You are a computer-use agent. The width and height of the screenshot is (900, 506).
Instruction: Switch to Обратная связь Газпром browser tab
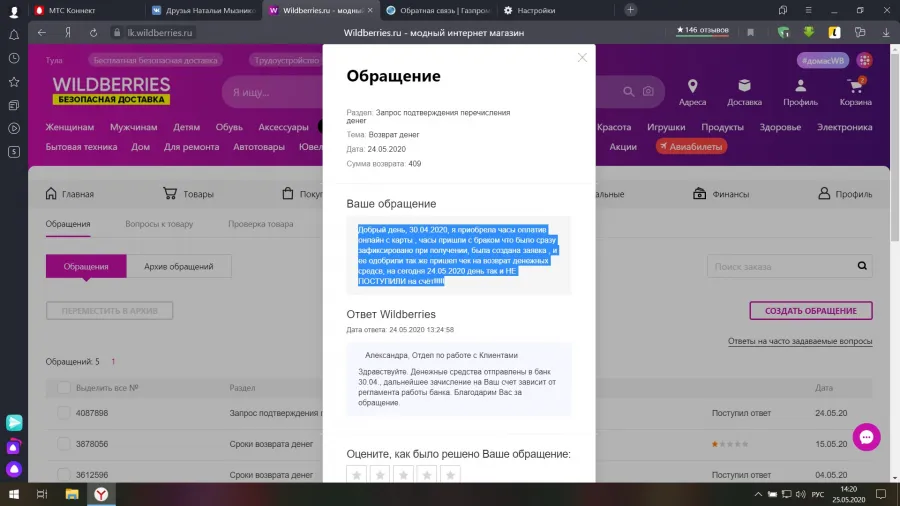pos(438,10)
